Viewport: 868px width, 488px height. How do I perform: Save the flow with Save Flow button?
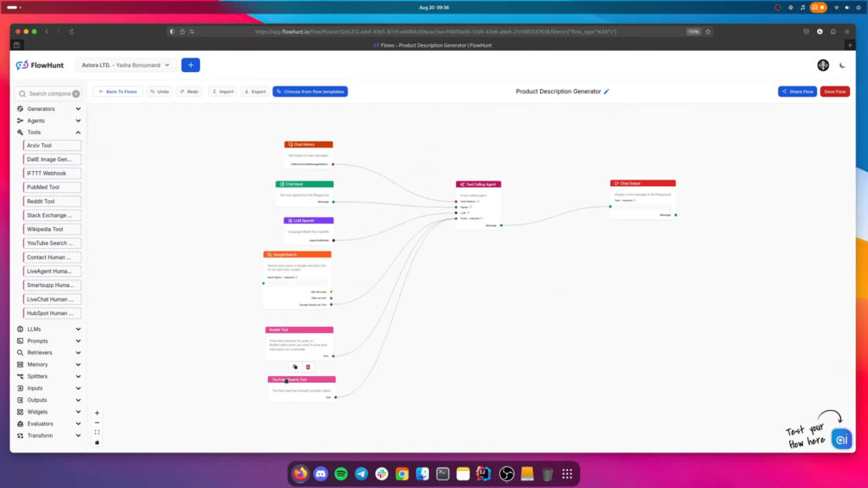834,91
